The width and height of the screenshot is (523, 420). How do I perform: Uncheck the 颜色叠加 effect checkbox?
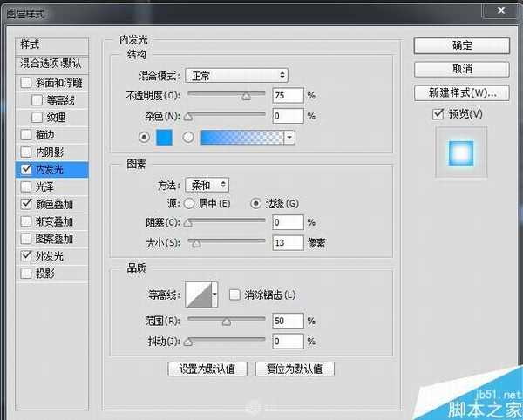25,204
